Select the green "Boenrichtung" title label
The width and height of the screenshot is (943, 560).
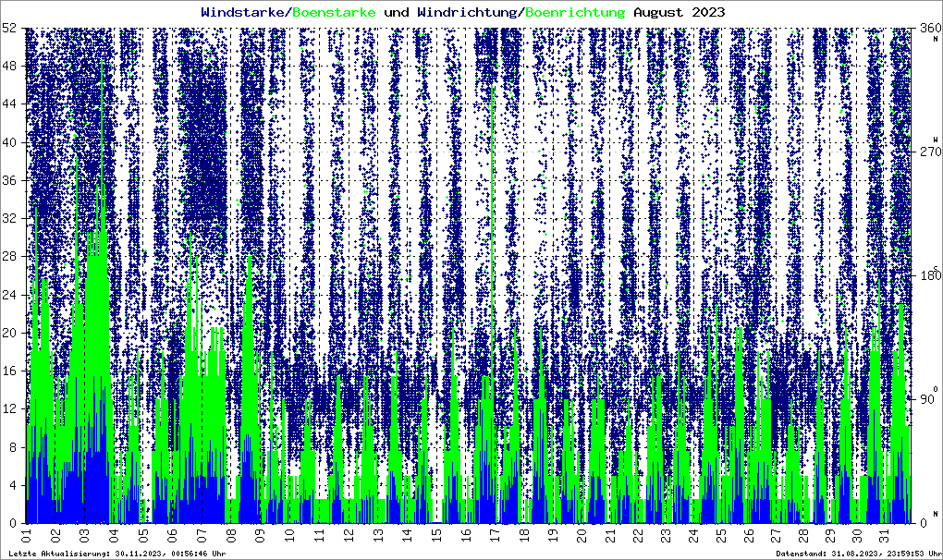[x=574, y=12]
